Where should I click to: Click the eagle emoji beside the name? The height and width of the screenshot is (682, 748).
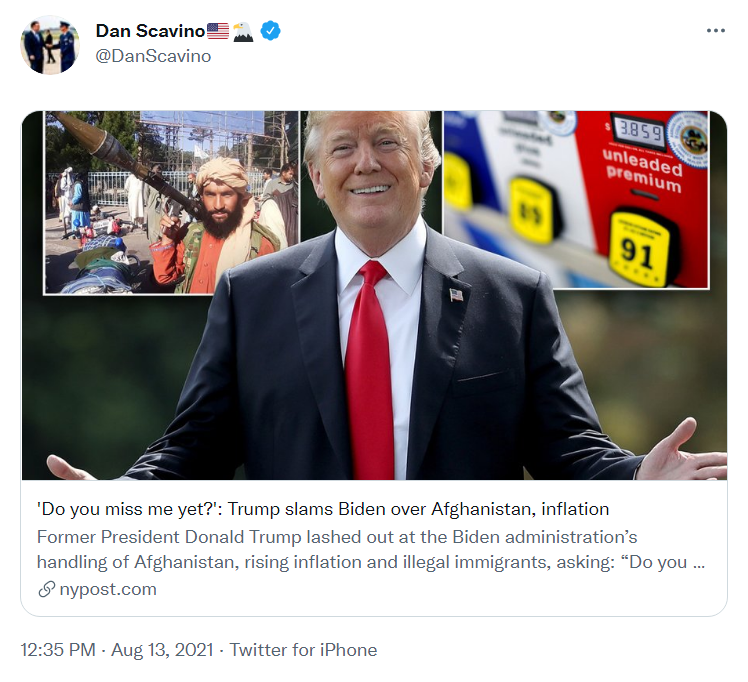pos(243,31)
